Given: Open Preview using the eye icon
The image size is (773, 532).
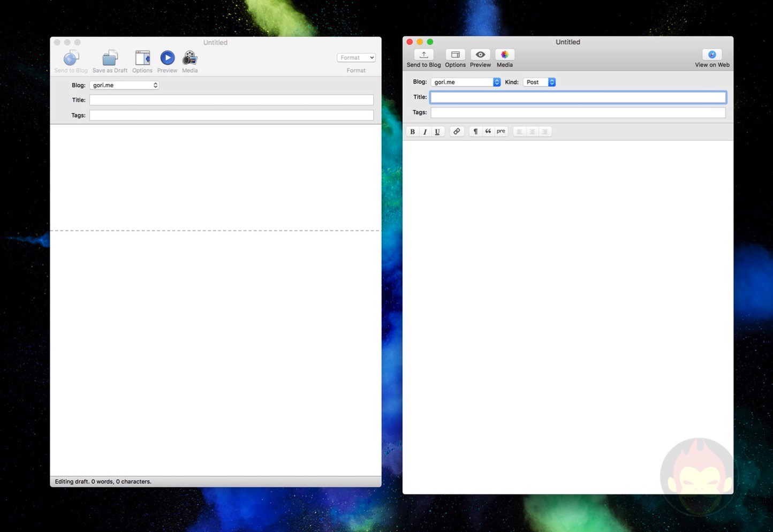Looking at the screenshot, I should (480, 55).
